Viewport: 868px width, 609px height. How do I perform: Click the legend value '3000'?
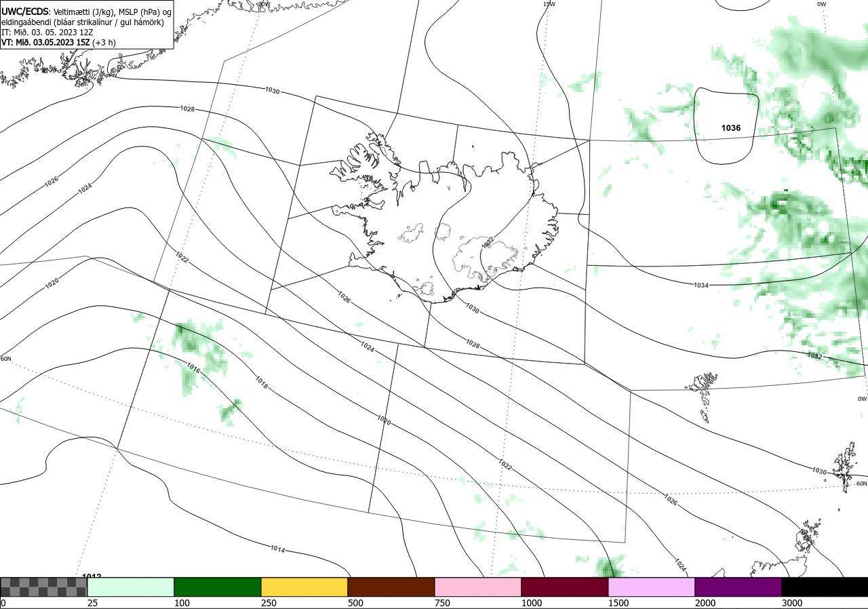click(791, 603)
